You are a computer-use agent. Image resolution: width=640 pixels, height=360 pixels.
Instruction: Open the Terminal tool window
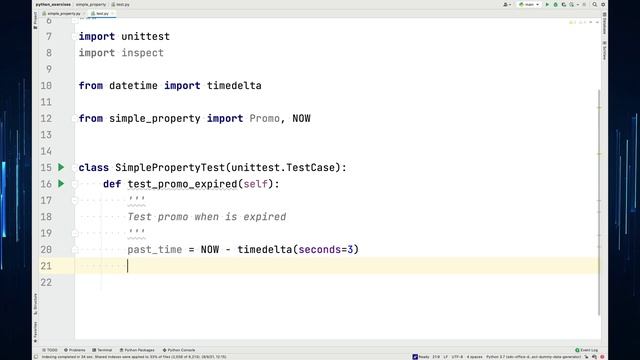tap(102, 350)
